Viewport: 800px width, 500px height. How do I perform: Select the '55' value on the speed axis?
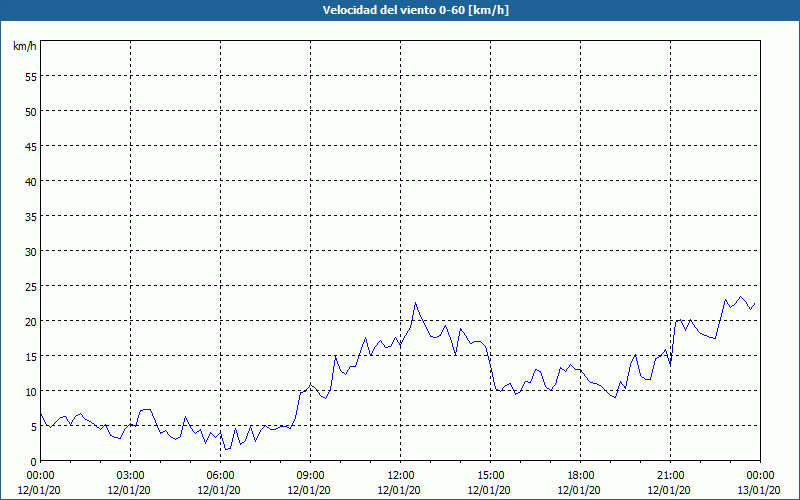pyautogui.click(x=31, y=76)
